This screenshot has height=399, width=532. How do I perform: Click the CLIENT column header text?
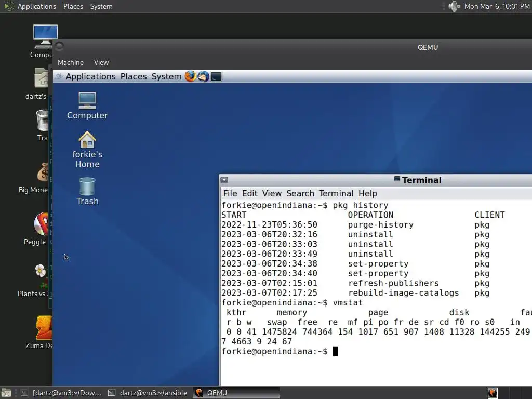coord(489,215)
